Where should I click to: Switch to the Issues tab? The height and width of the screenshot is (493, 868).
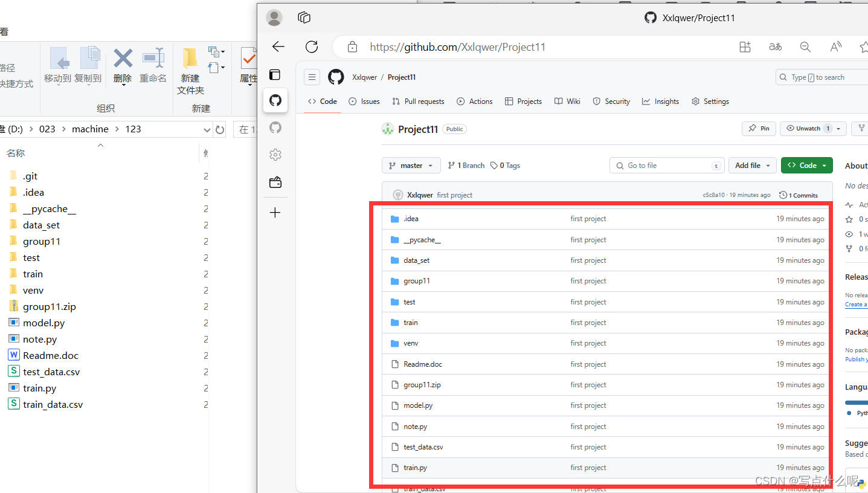[x=364, y=101]
